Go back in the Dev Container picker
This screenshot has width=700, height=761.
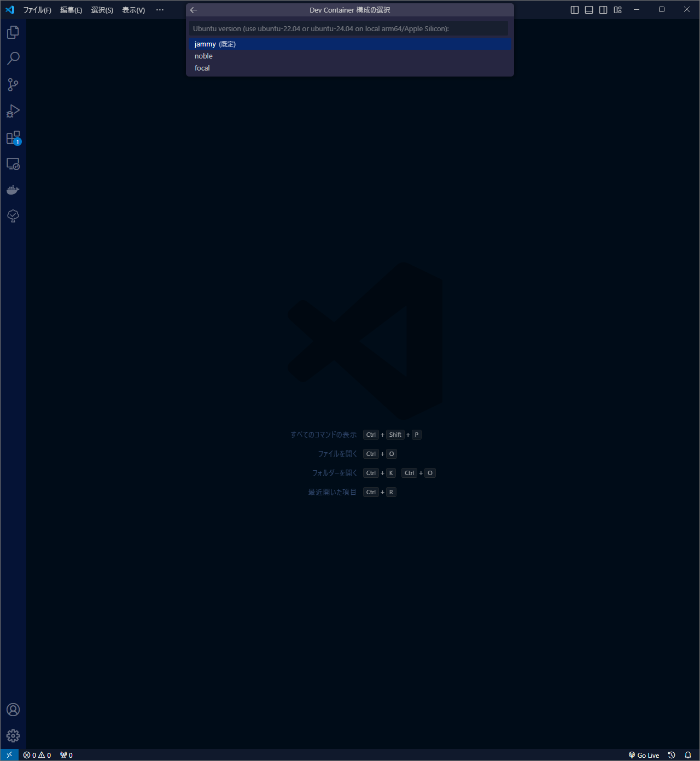coord(194,10)
